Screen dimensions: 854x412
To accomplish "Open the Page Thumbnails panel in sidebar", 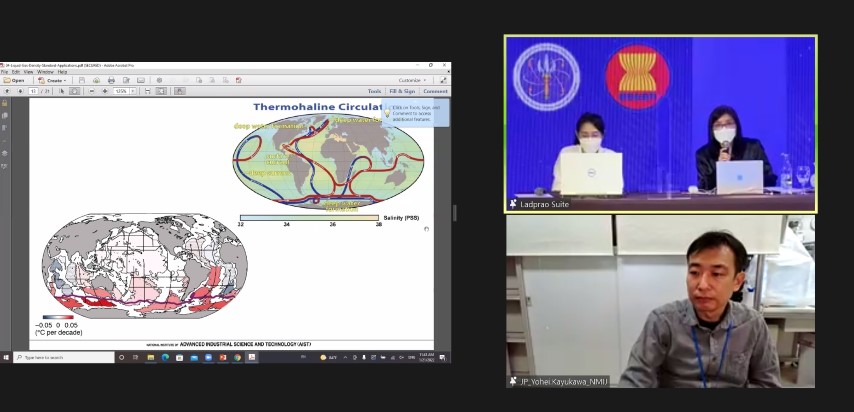I will pos(5,115).
